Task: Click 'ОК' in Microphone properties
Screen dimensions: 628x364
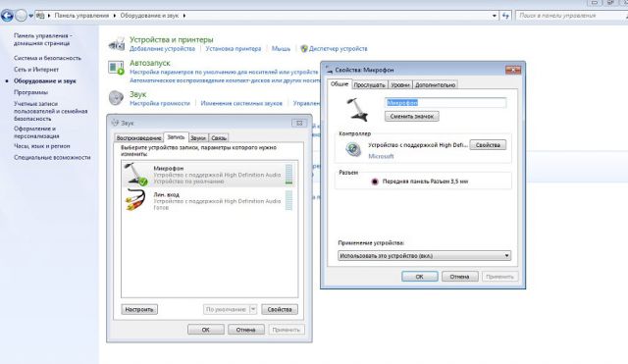Action: pyautogui.click(x=419, y=277)
